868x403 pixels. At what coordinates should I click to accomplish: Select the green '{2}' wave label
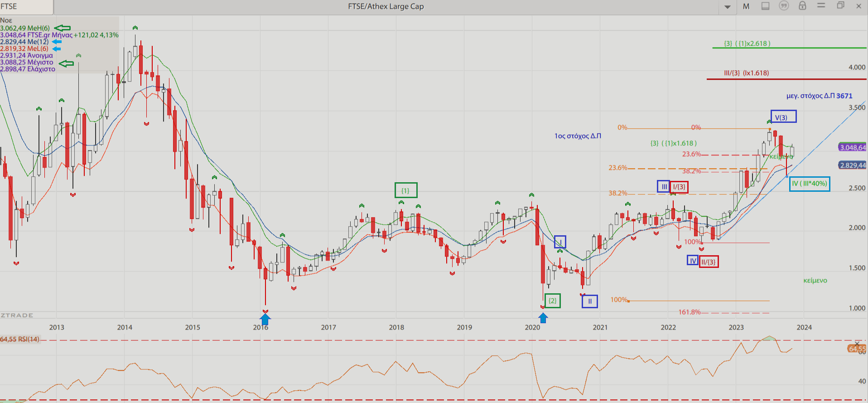(x=552, y=301)
